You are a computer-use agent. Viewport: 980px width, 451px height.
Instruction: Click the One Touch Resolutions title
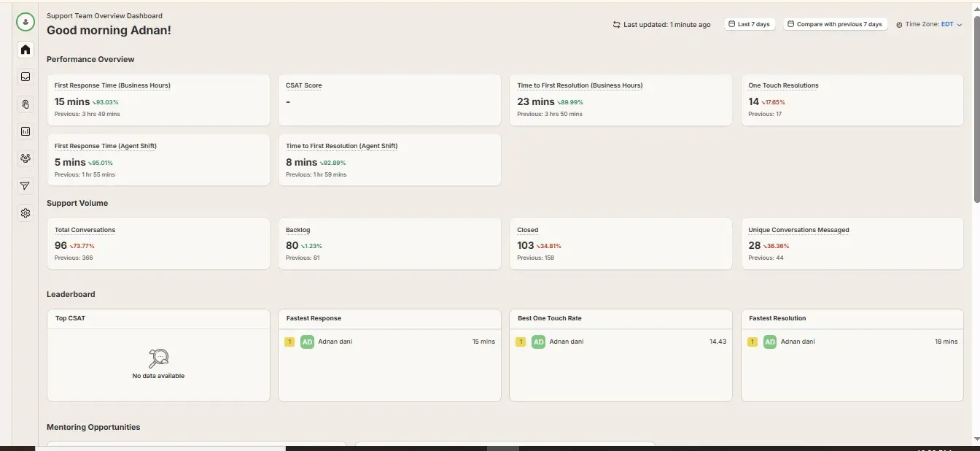[x=783, y=85]
